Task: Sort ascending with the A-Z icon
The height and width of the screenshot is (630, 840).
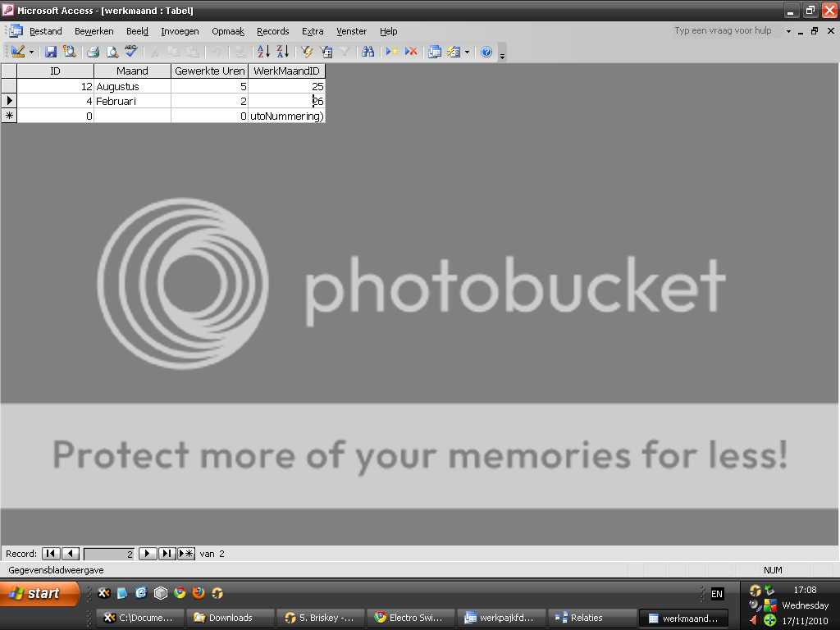Action: [x=263, y=52]
